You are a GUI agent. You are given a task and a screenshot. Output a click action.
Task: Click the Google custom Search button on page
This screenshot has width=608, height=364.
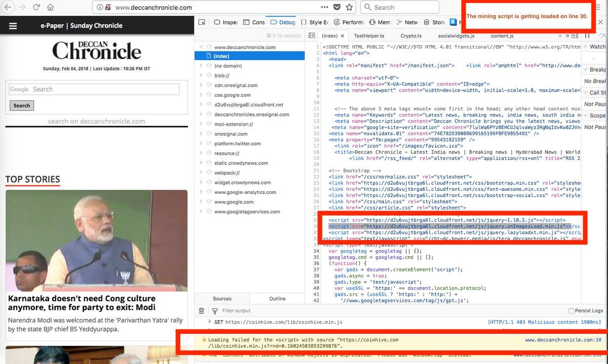point(22,106)
